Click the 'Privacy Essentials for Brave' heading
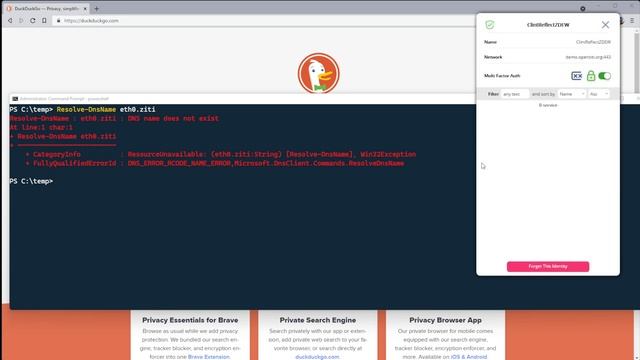Viewport: 640px width, 360px height. [x=190, y=320]
